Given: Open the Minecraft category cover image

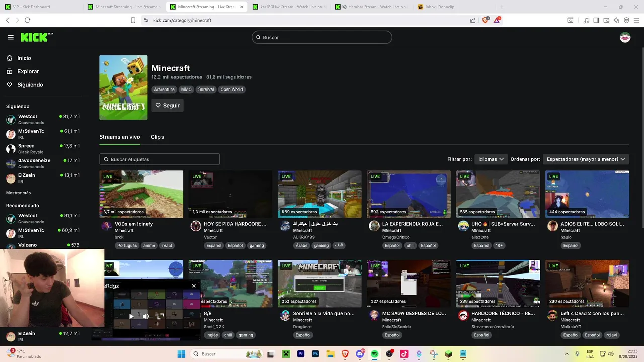Looking at the screenshot, I should point(123,87).
